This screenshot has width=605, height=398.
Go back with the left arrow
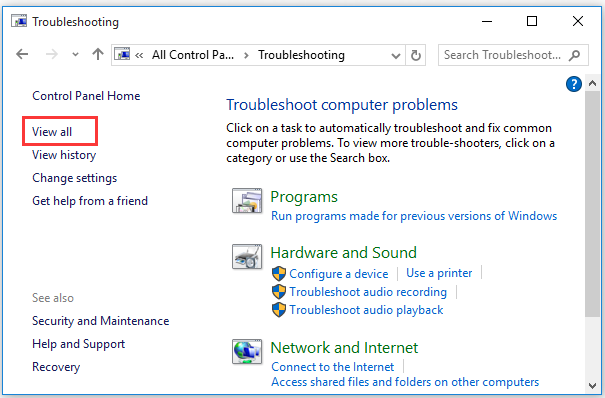22,54
